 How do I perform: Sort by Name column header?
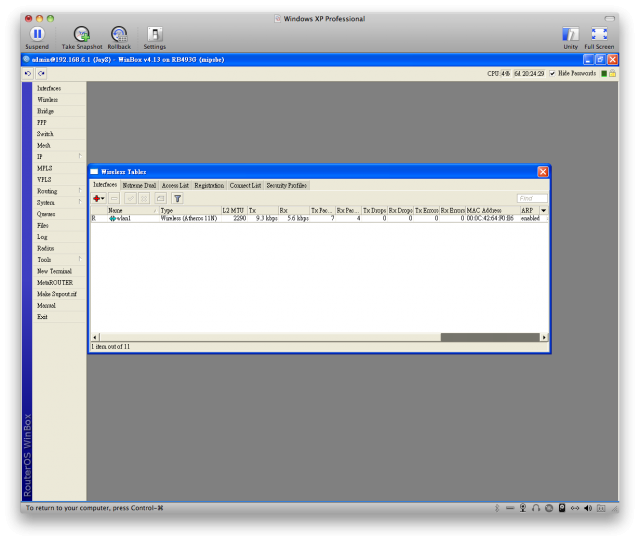coord(132,210)
